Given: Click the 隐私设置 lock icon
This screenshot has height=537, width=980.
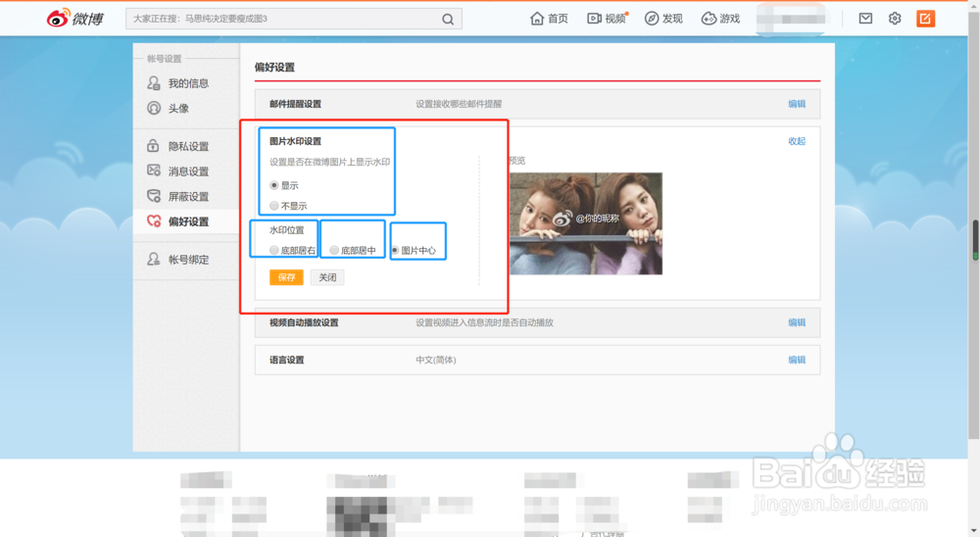Looking at the screenshot, I should click(x=153, y=146).
